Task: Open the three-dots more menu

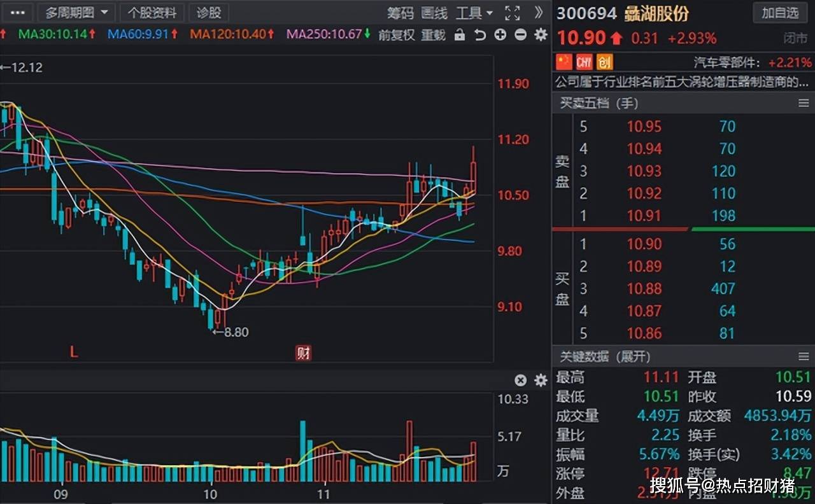Action: tap(18, 12)
